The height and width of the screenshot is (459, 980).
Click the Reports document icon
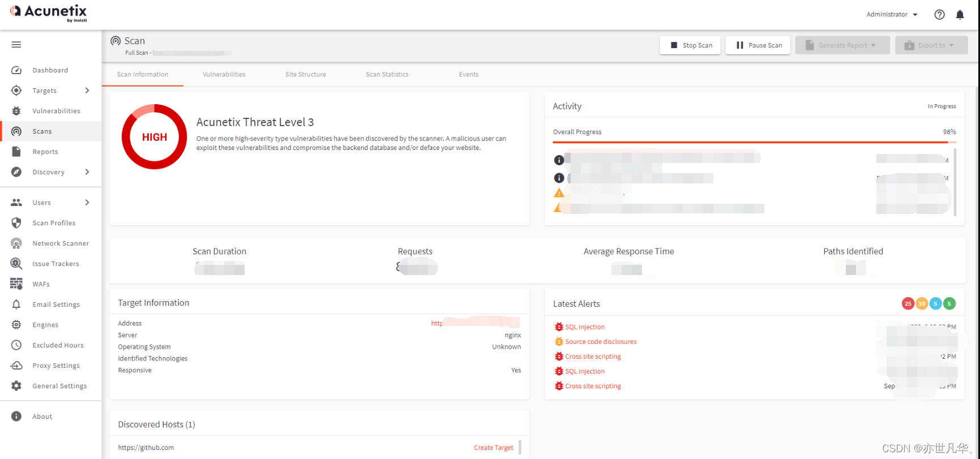click(16, 152)
